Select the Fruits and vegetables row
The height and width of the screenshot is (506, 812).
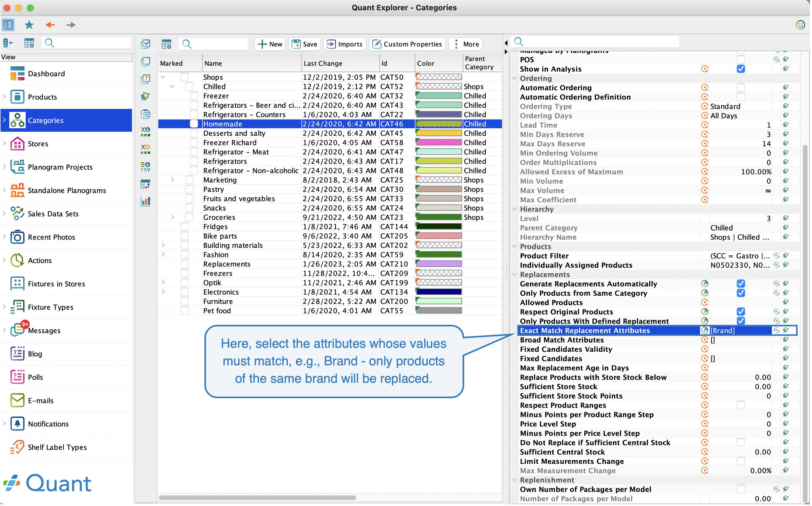tap(330, 199)
